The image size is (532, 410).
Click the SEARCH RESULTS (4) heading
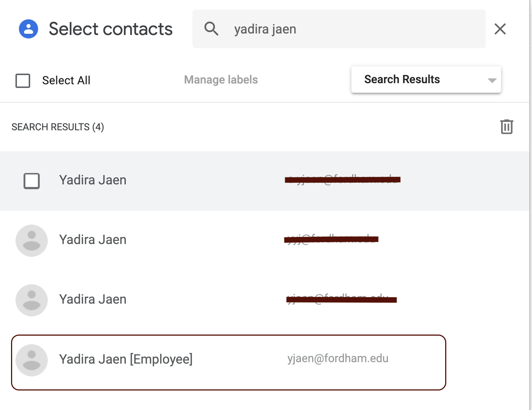[58, 127]
